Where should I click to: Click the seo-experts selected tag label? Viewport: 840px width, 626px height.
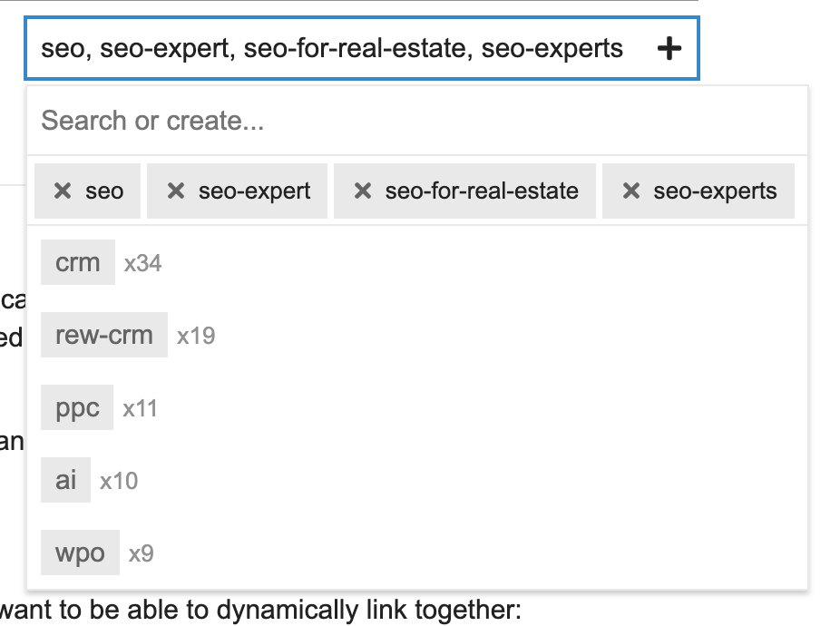pyautogui.click(x=715, y=191)
